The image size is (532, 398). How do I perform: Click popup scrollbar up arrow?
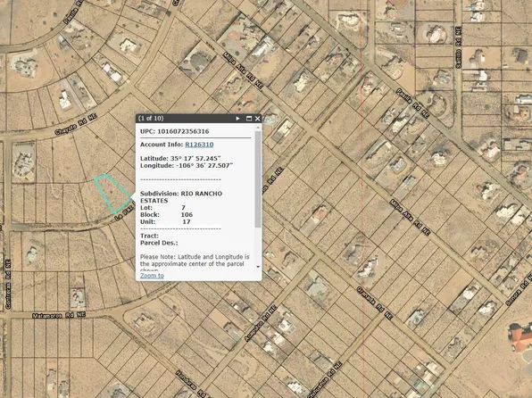258,128
